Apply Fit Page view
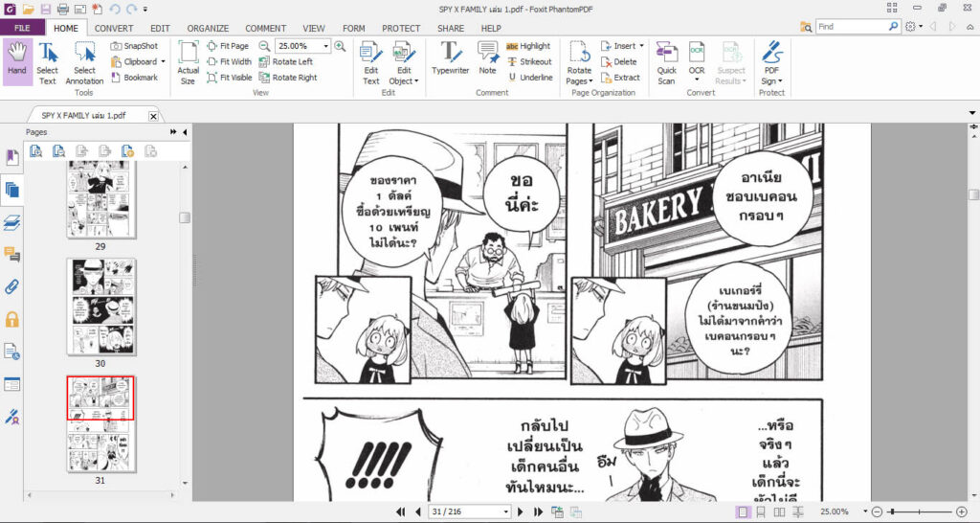 [228, 46]
